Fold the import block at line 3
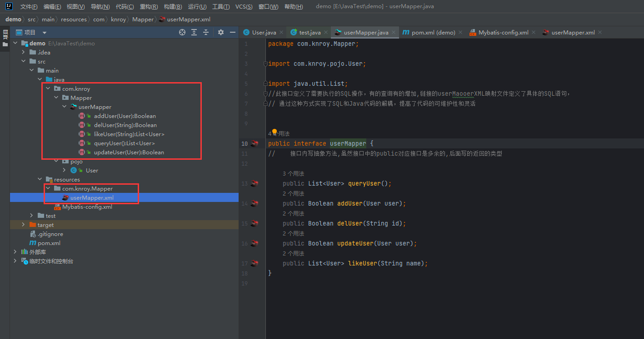This screenshot has height=339, width=644. coord(265,64)
